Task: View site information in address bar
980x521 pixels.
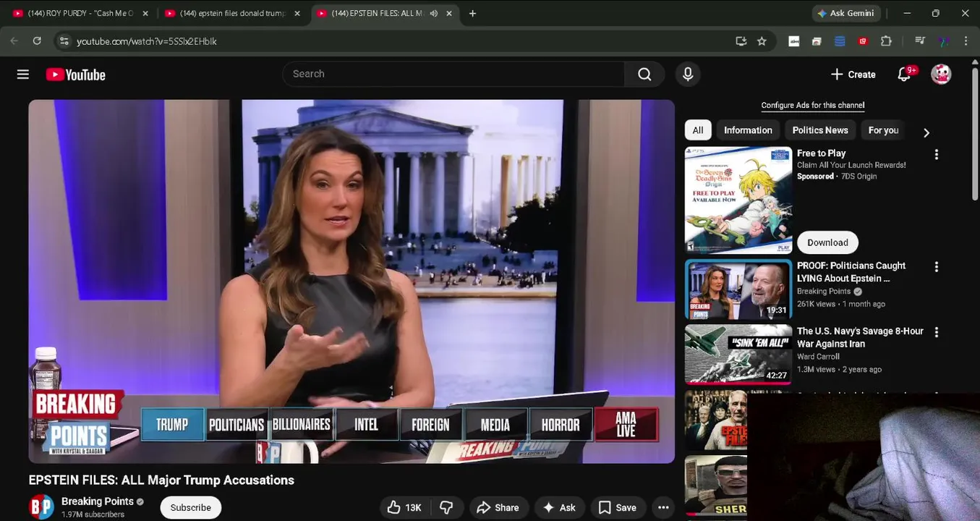Action: point(64,41)
